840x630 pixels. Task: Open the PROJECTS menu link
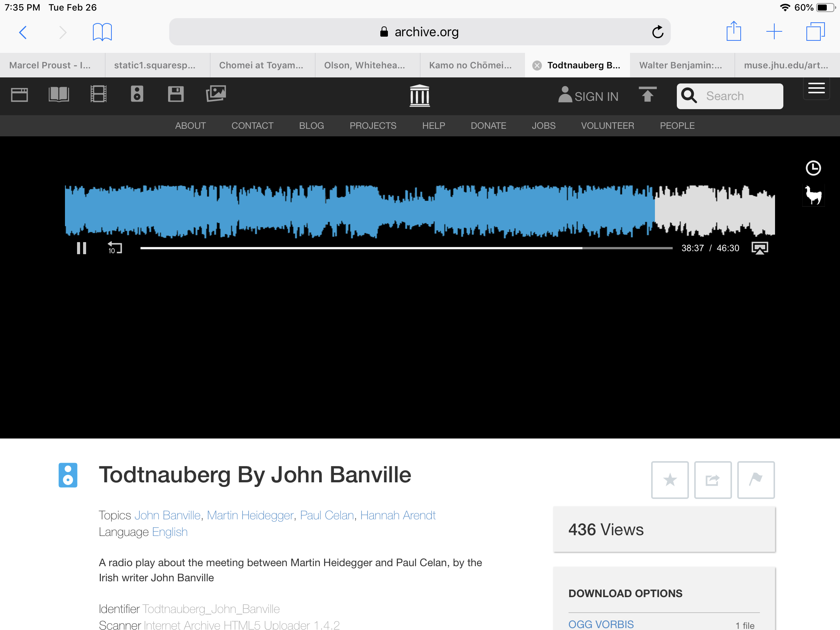[373, 126]
